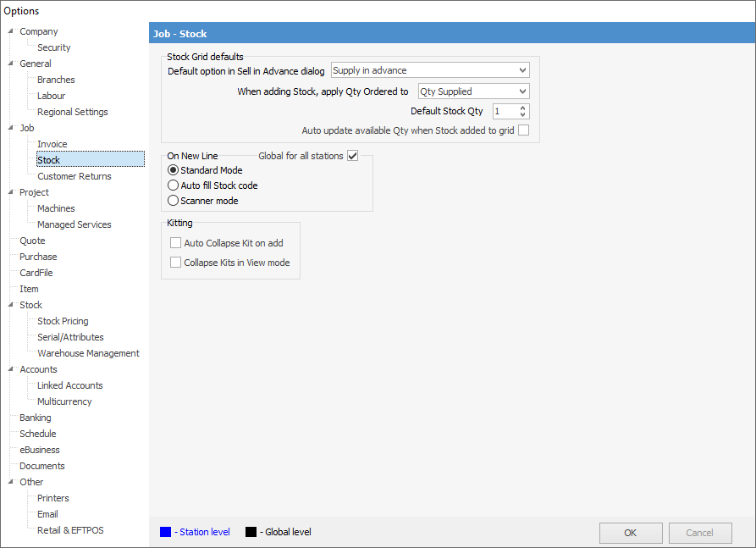
Task: Click the blue Station level swatch
Action: coord(166,532)
